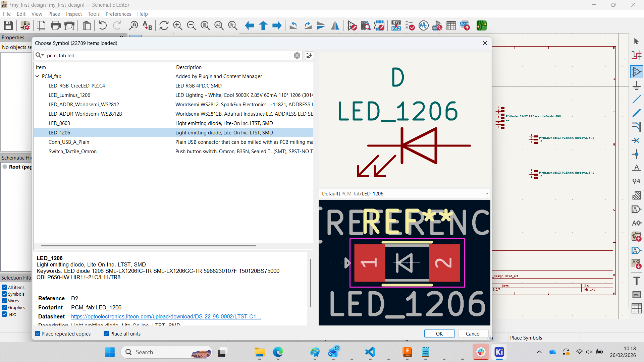The width and height of the screenshot is (644, 362).
Task: Open the search options arrow in symbol search
Action: pyautogui.click(x=43, y=55)
